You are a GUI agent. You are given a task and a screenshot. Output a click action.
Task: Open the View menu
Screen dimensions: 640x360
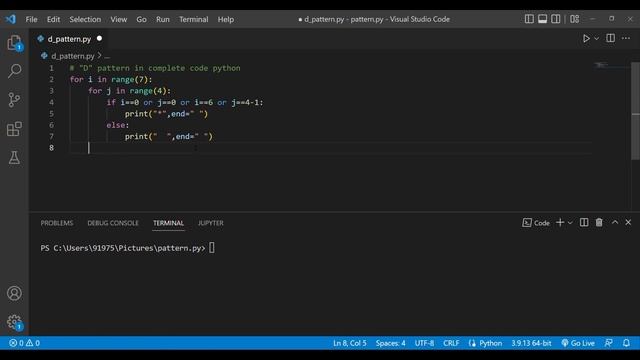(118, 19)
